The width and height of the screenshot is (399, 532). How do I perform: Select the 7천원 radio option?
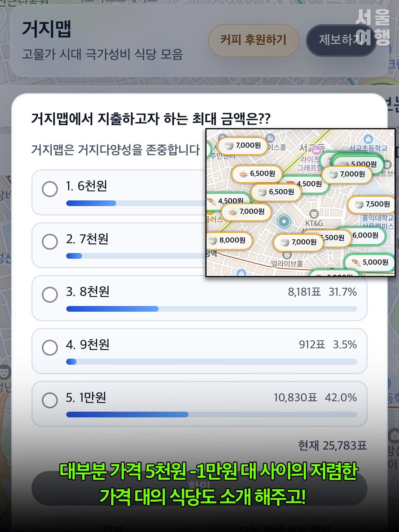[50, 242]
